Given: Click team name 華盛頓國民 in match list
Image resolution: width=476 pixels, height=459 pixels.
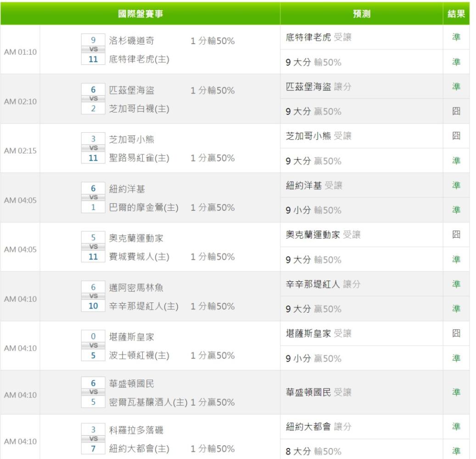Looking at the screenshot, I should (131, 383).
